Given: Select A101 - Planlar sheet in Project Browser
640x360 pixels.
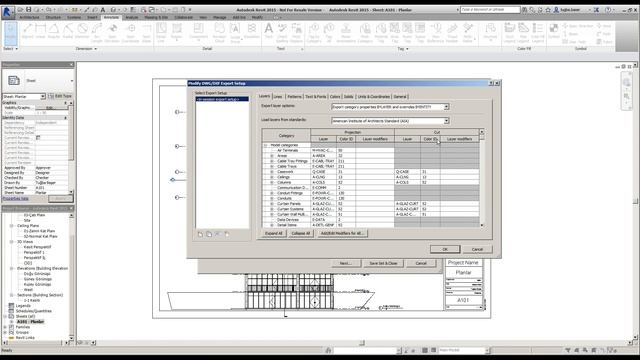Looking at the screenshot, I should click(x=30, y=322).
